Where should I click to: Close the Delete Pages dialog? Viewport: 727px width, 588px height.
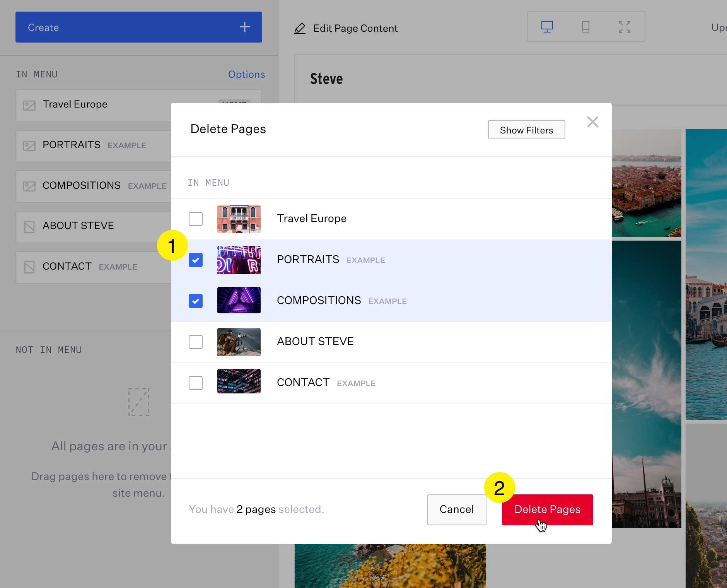592,122
